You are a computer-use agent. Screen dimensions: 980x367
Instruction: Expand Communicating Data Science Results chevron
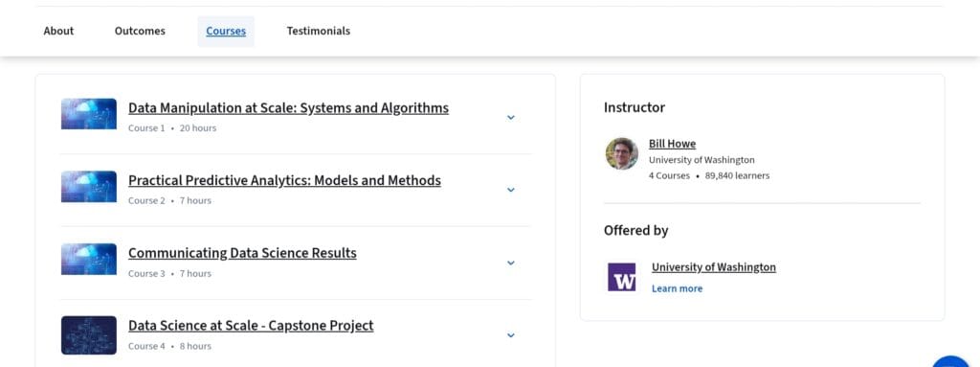tap(511, 263)
